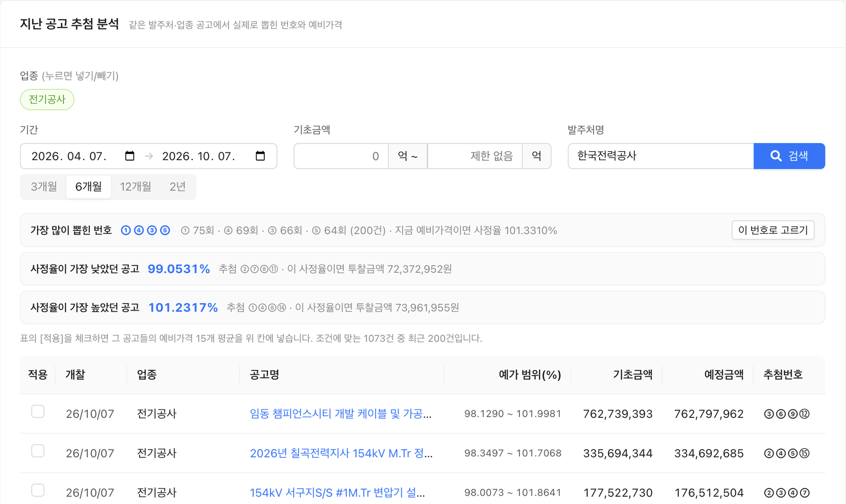Click the range 98.1290 ~ 101.9981 cell
The width and height of the screenshot is (846, 504).
click(513, 414)
